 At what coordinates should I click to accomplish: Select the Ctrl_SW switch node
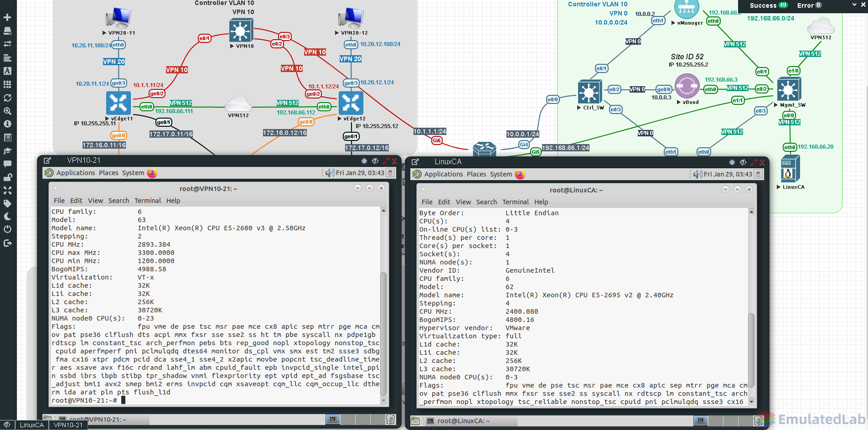[590, 92]
